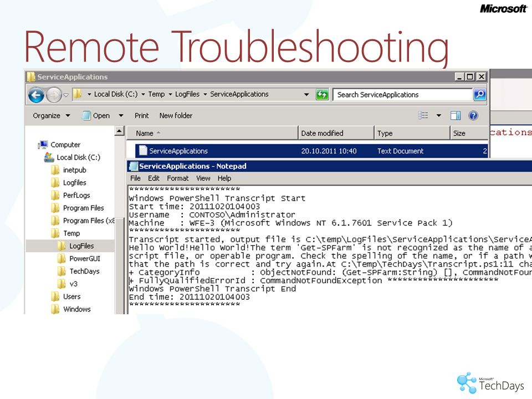Maximize the ServiceApplications Explorer window

pyautogui.click(x=470, y=77)
